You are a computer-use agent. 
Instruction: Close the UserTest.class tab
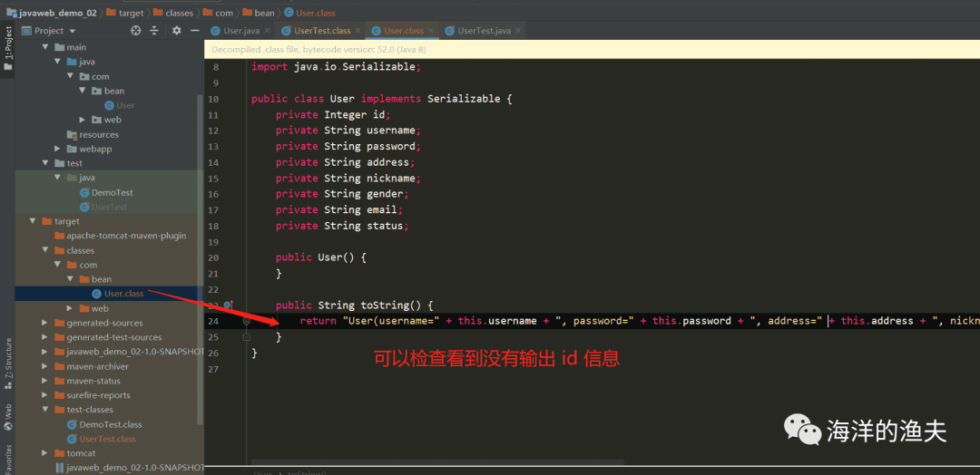[358, 31]
